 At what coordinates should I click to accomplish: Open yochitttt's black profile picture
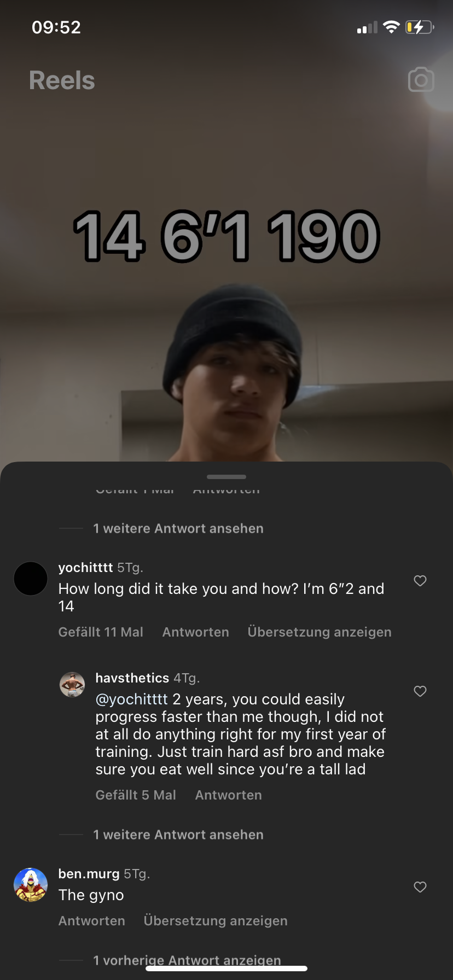coord(31,579)
